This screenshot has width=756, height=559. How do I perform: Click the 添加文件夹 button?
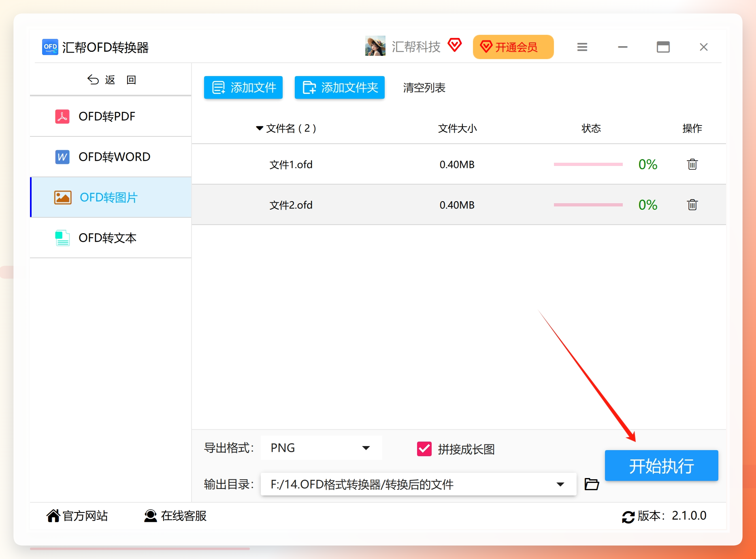click(340, 87)
